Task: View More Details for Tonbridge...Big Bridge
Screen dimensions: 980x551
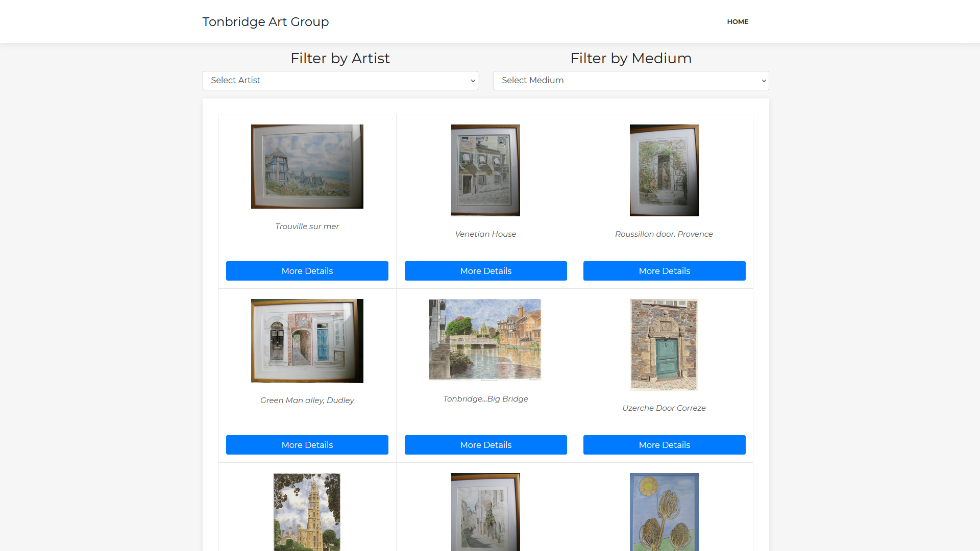Action: click(486, 445)
